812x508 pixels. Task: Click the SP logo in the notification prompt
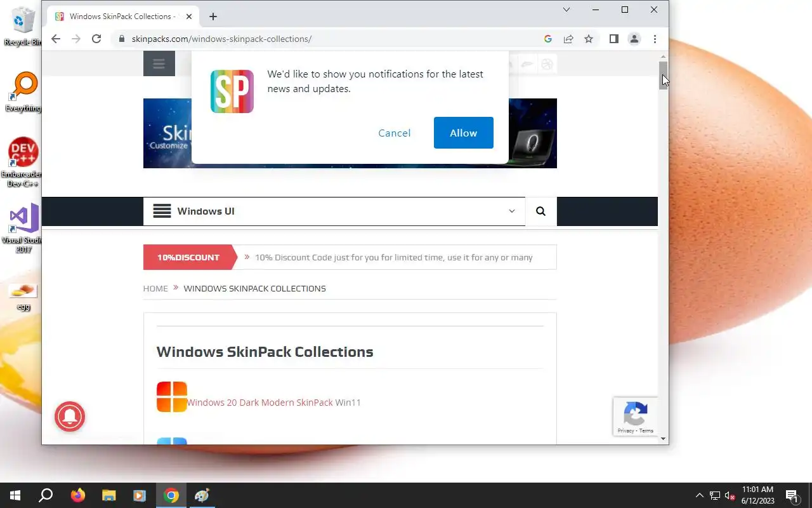[x=232, y=91]
